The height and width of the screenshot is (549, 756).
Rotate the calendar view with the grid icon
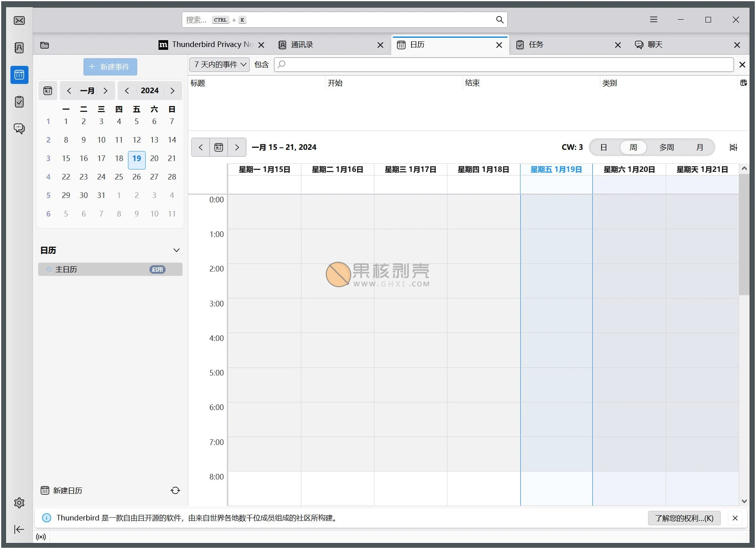(733, 147)
